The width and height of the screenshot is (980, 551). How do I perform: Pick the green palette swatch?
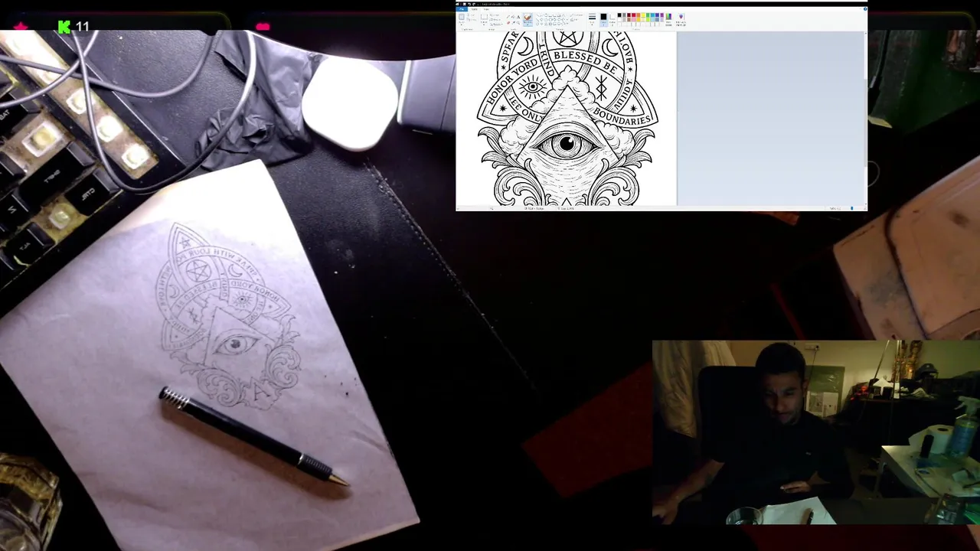(x=648, y=15)
